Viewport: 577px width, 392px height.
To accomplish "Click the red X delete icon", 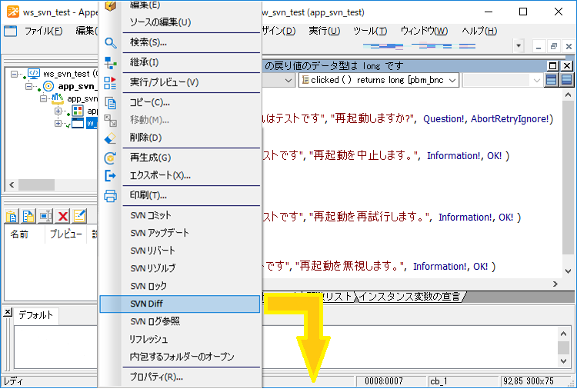I will [63, 216].
